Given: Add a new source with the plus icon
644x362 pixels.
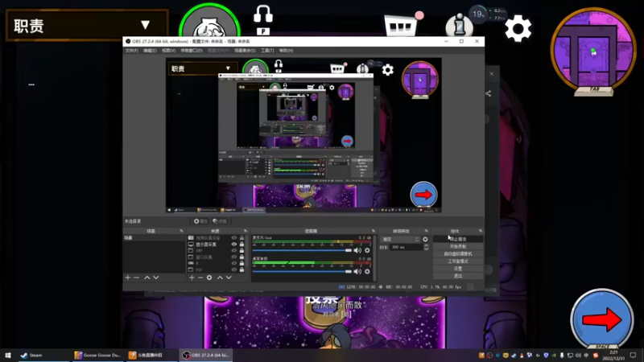Looking at the screenshot, I should click(192, 278).
